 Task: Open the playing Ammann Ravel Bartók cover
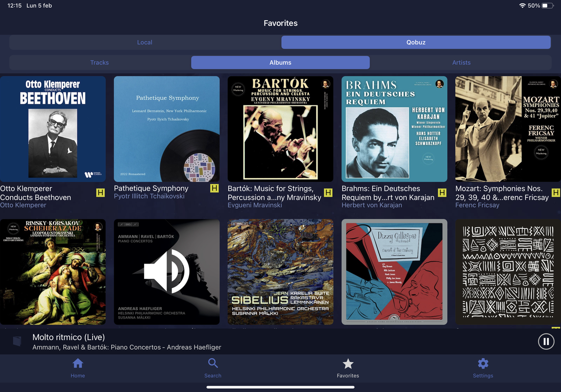(167, 272)
